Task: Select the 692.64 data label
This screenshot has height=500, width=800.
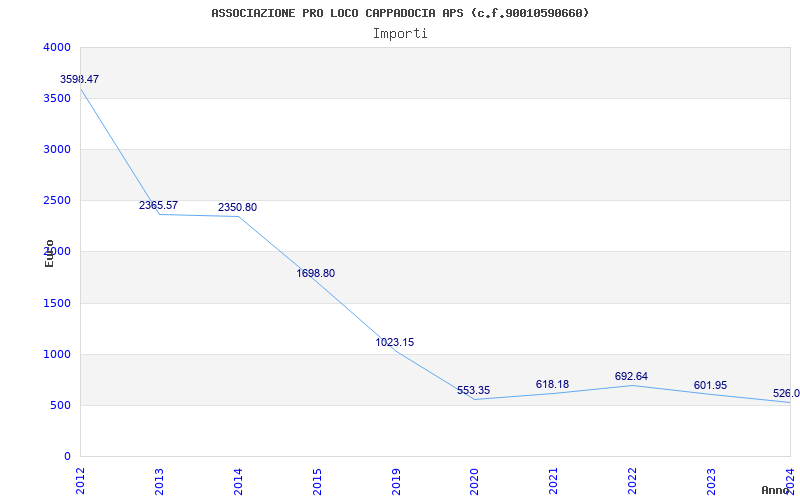Action: click(632, 377)
